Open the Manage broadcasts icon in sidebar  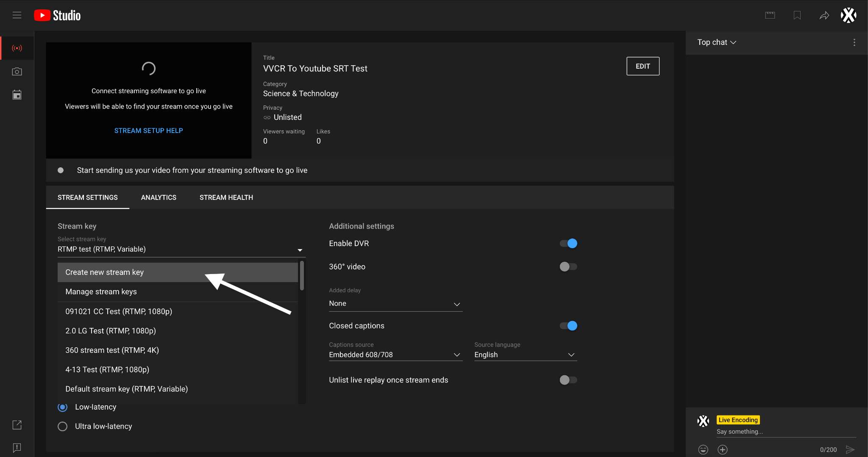click(17, 94)
